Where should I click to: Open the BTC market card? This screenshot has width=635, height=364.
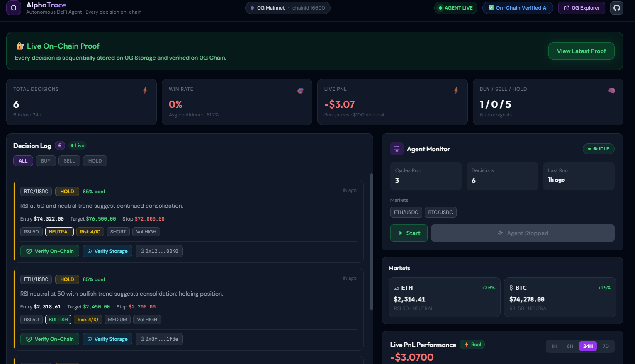tap(560, 297)
